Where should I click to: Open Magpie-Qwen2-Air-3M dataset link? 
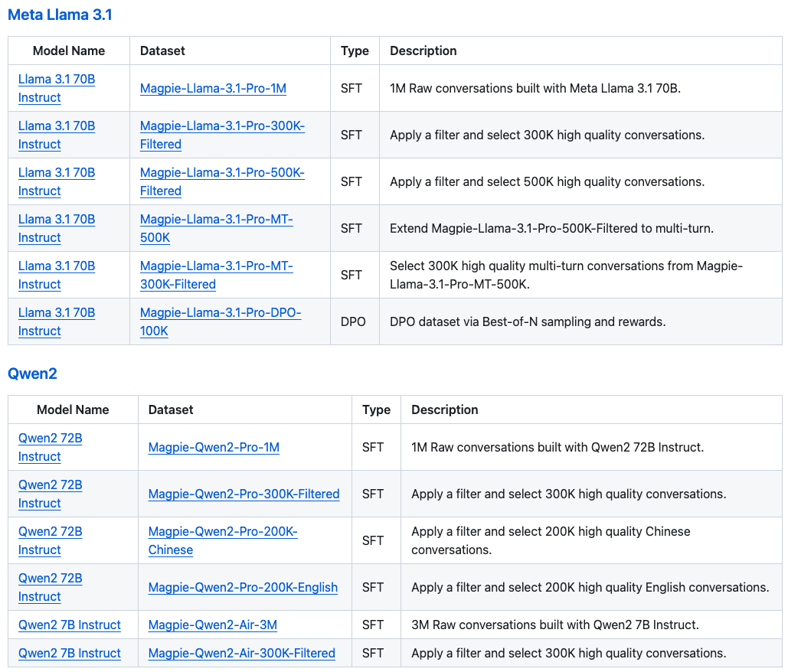click(213, 625)
